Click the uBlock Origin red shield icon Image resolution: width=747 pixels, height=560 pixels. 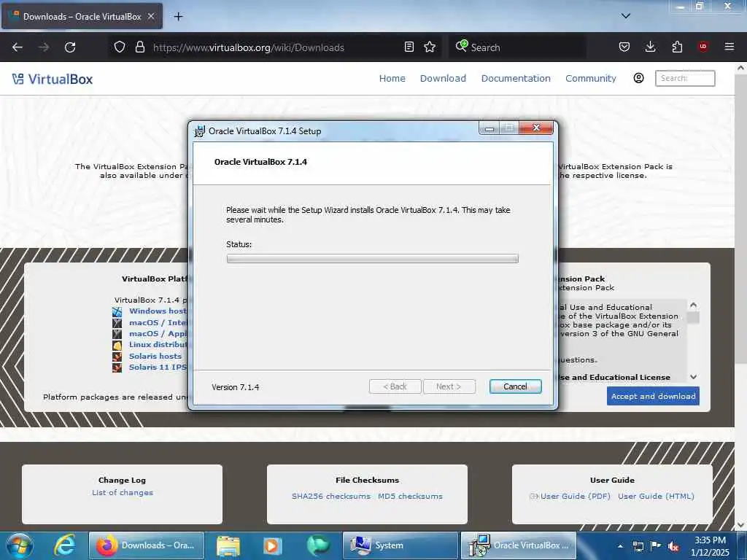703,47
